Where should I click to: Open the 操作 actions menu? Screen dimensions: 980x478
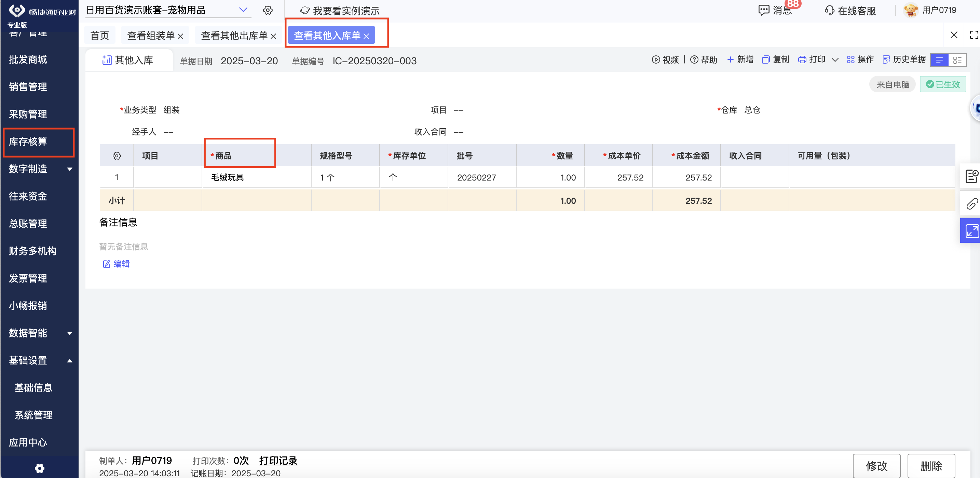click(x=860, y=60)
